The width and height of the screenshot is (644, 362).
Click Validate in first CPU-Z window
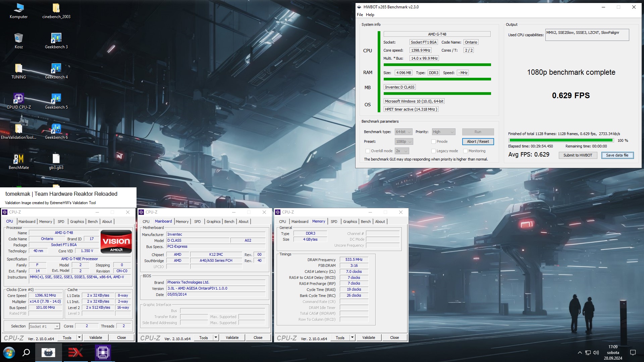[x=96, y=338]
